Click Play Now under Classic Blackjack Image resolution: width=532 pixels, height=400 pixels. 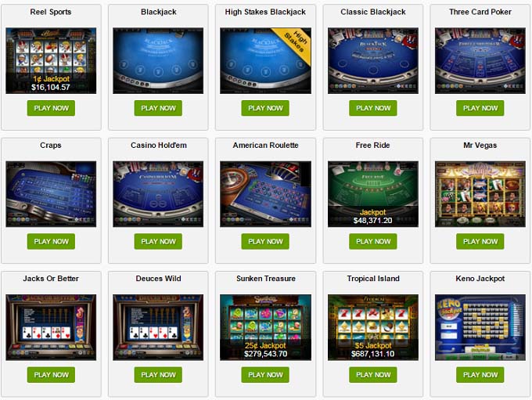[373, 108]
